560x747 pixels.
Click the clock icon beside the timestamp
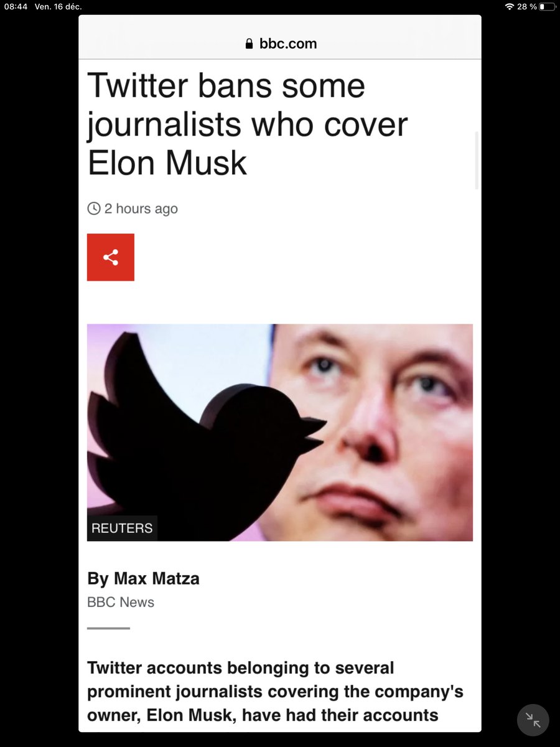click(94, 209)
